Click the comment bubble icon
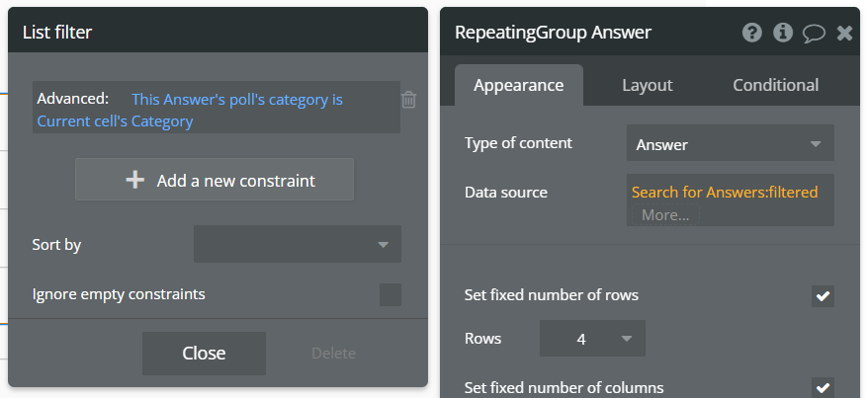This screenshot has width=868, height=398. tap(814, 33)
